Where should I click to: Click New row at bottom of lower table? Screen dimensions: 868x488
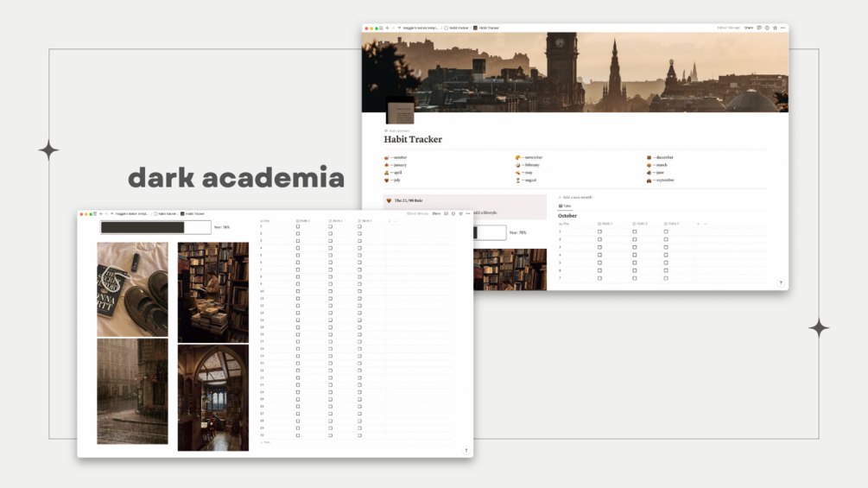pyautogui.click(x=266, y=442)
